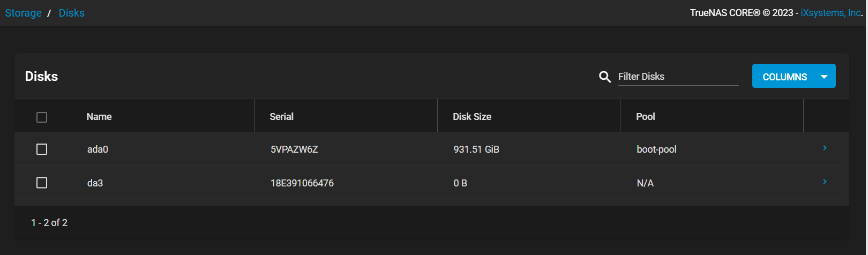Expand the ada0 disk row chevron
The height and width of the screenshot is (255, 868).
[x=825, y=148]
